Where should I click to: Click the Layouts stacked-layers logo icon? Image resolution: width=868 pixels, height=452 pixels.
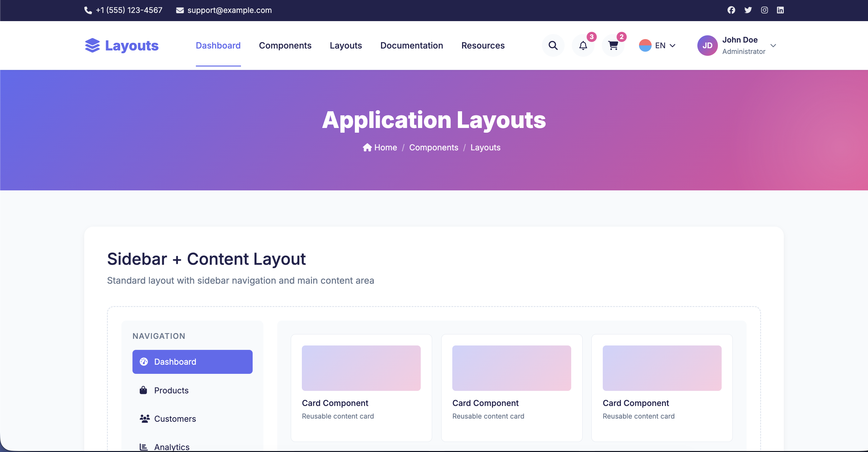coord(92,45)
